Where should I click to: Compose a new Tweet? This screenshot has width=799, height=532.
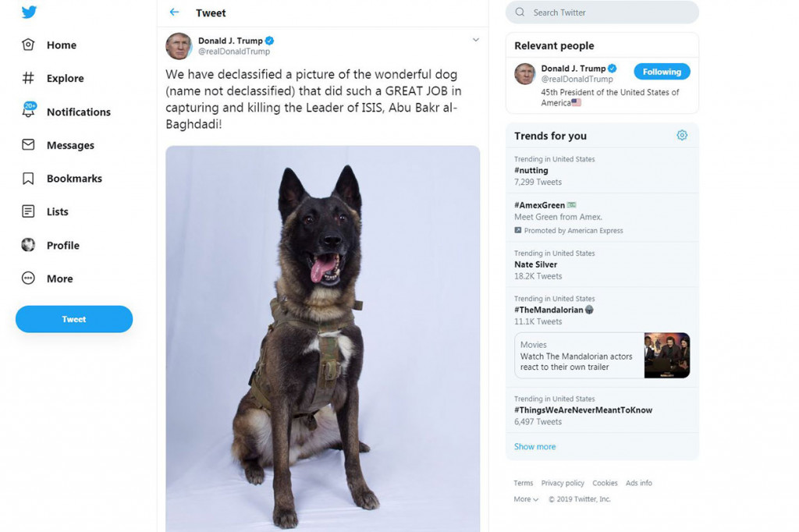pyautogui.click(x=73, y=319)
